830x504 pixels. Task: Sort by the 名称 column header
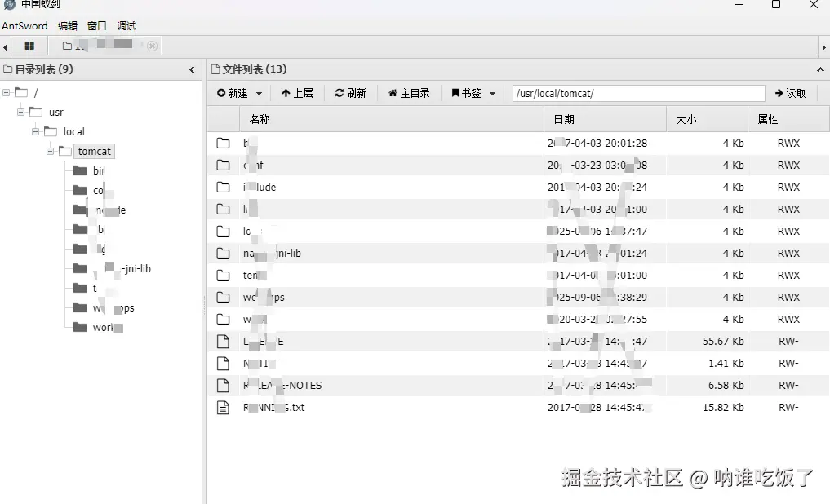pos(392,119)
